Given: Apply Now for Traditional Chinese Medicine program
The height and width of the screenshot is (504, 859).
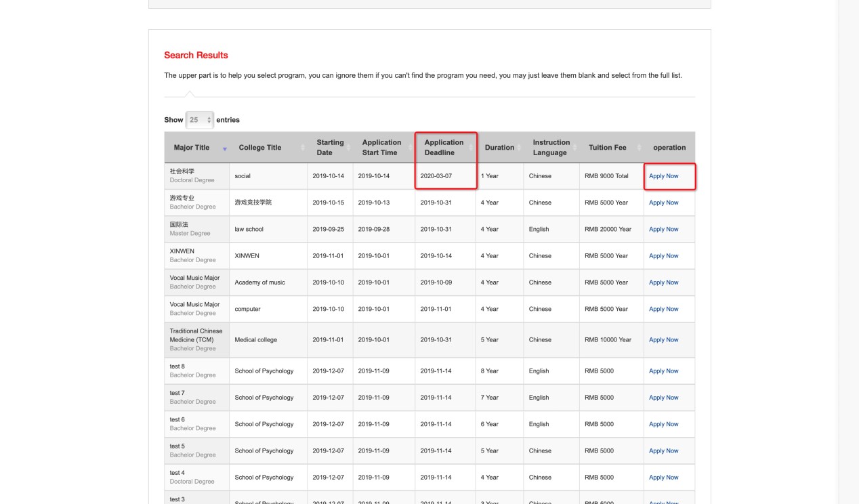Looking at the screenshot, I should pos(663,340).
